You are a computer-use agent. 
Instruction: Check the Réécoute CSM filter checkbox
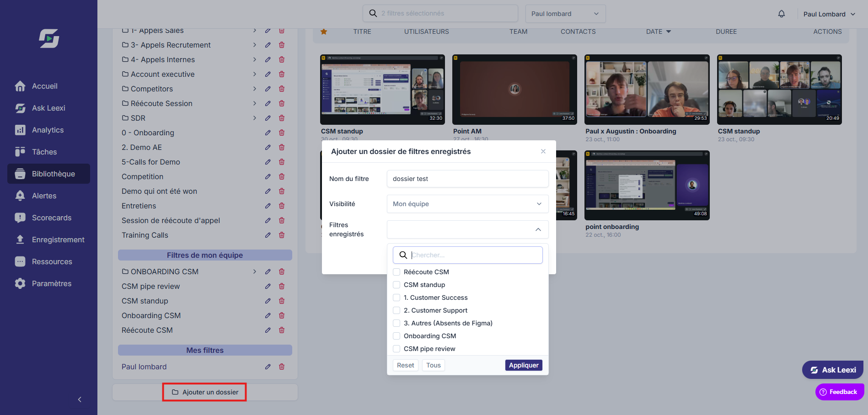396,272
